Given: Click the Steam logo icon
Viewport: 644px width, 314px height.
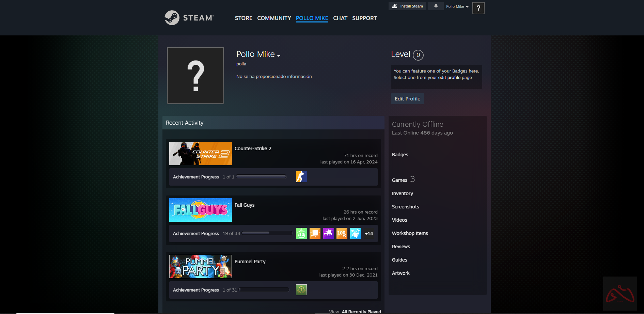Looking at the screenshot, I should [x=172, y=18].
